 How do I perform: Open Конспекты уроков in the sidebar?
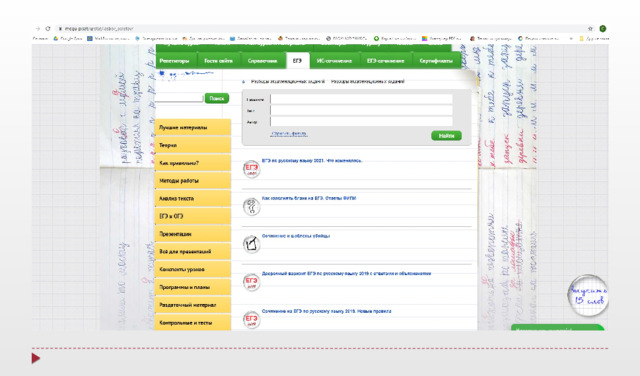click(193, 269)
